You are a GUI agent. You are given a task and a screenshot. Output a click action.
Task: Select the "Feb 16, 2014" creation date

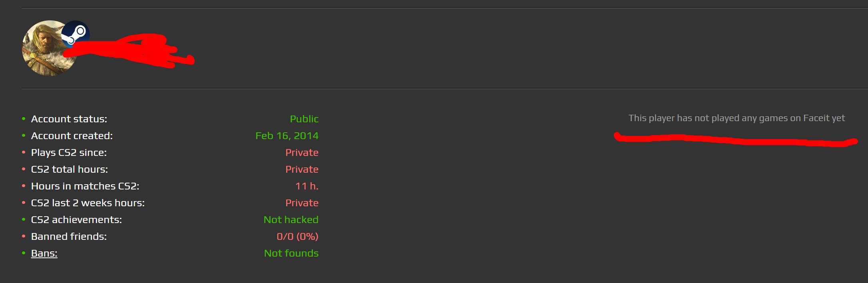[287, 136]
